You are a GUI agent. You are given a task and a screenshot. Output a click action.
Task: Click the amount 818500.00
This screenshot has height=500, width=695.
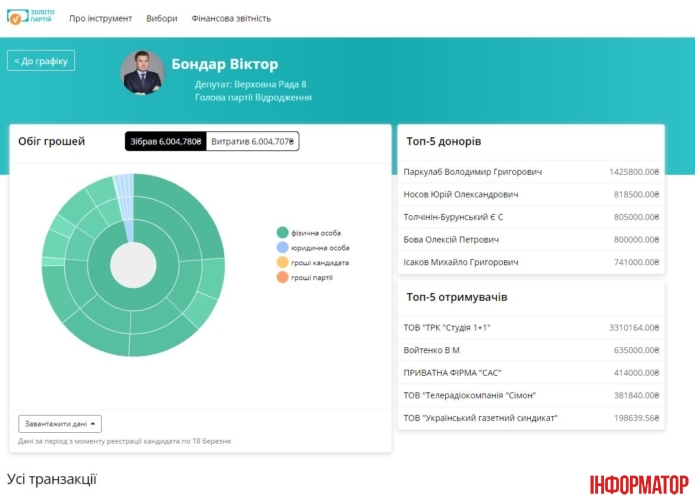point(636,195)
